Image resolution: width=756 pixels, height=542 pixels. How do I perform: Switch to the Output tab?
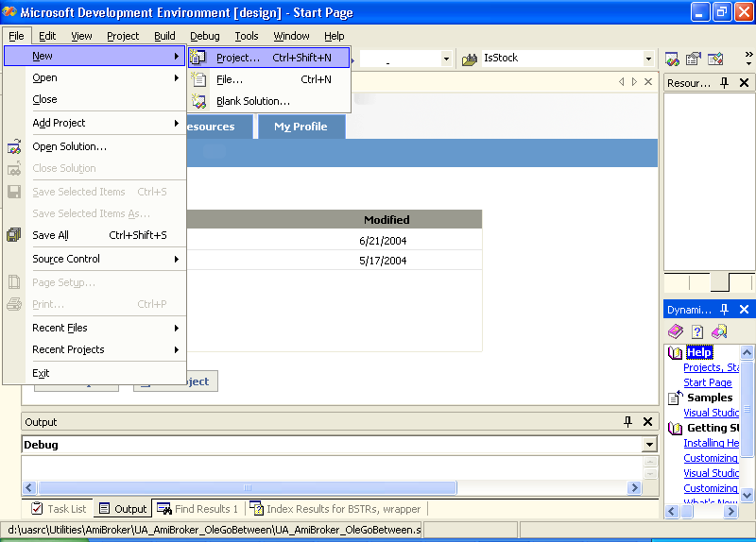pos(123,509)
